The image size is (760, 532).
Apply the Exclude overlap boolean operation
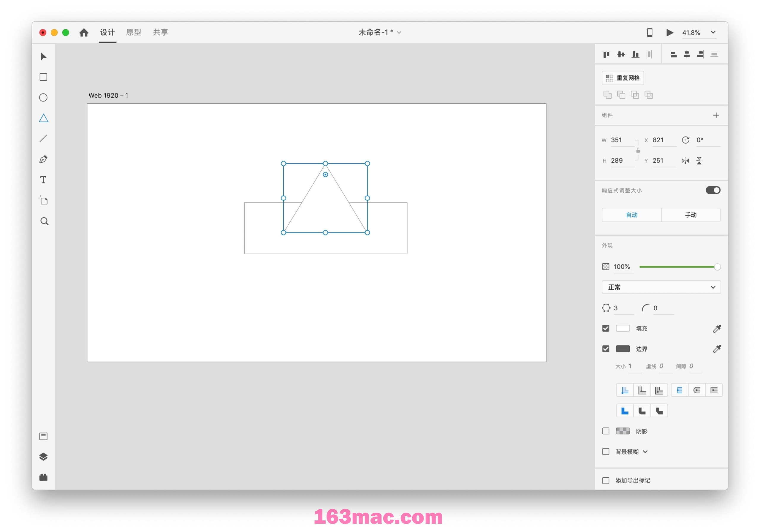coord(649,95)
